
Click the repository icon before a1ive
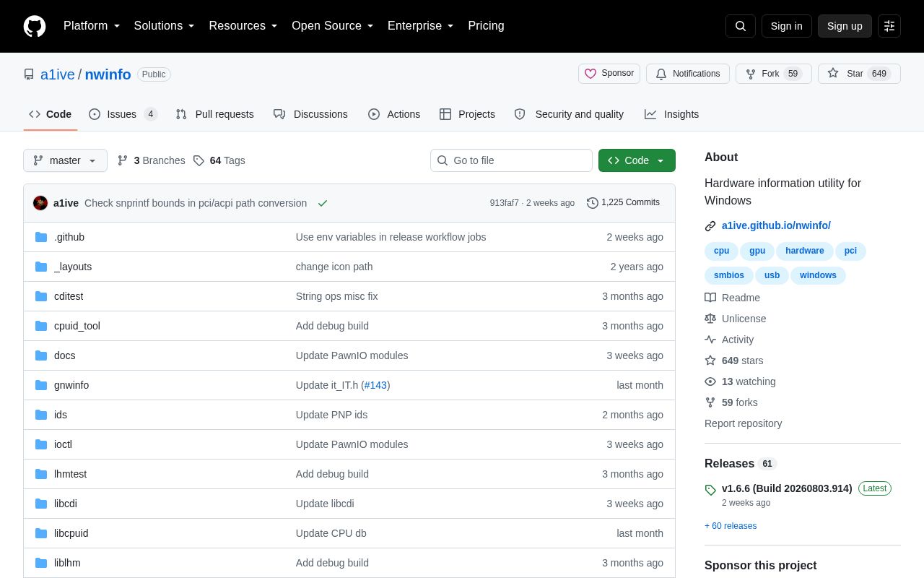[x=29, y=74]
